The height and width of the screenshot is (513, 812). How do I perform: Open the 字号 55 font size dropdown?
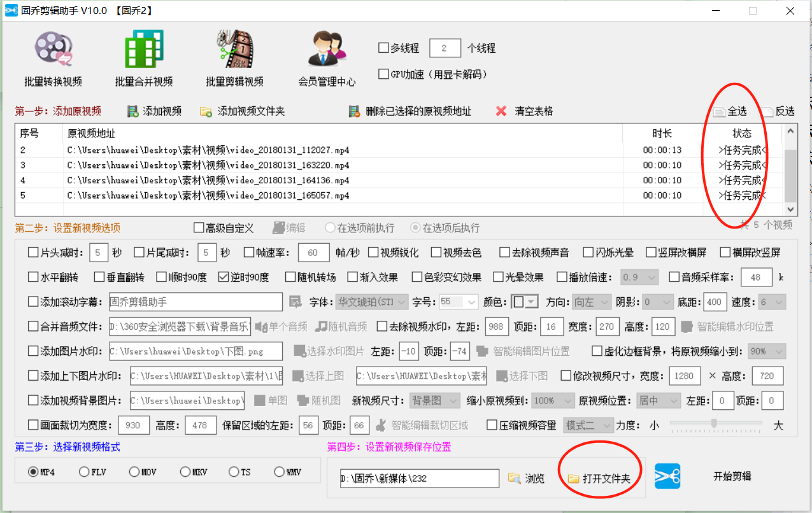coord(459,302)
